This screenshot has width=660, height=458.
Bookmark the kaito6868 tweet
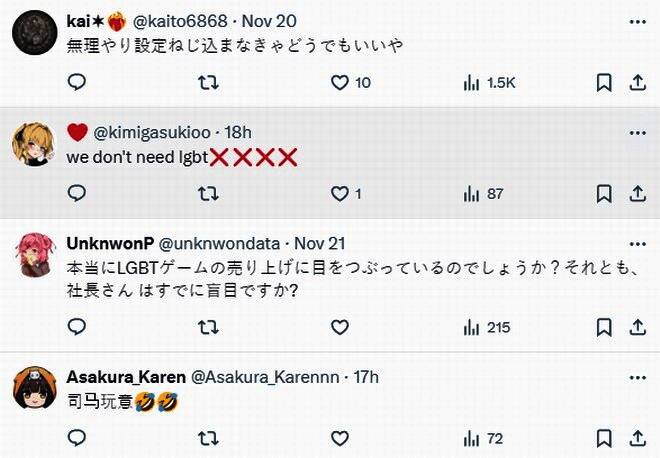pos(604,83)
